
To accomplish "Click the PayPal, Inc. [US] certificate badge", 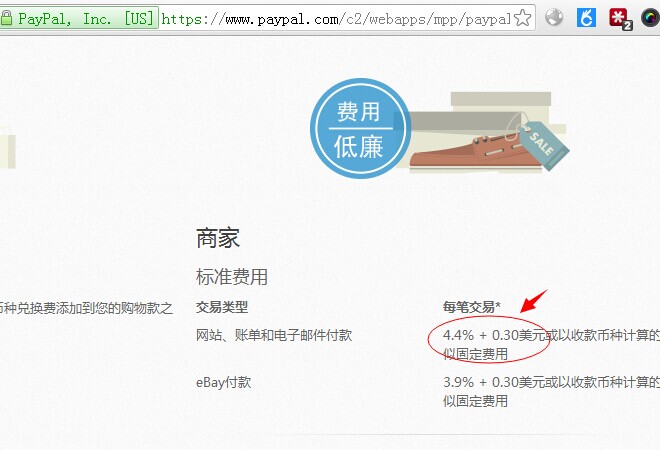I will 79,18.
